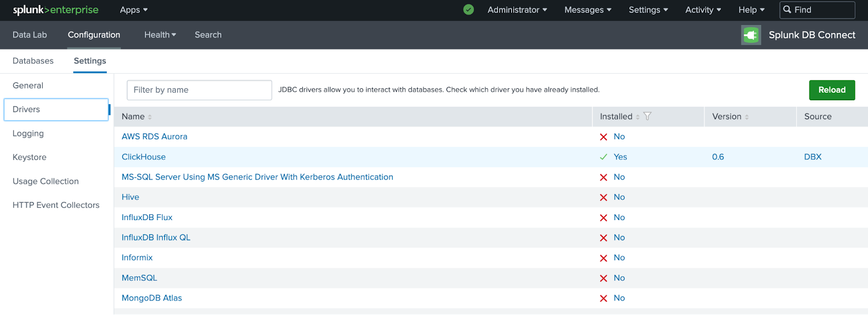Click the sort arrows beside Name column
The height and width of the screenshot is (315, 868).
point(150,117)
